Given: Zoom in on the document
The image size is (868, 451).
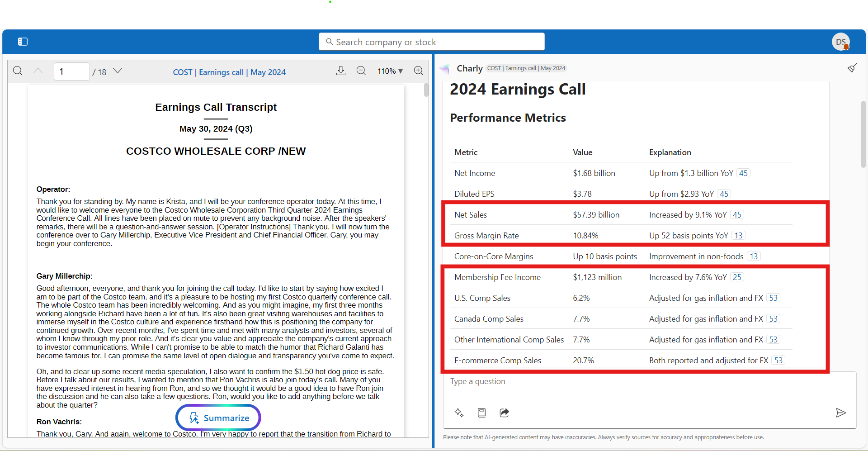Looking at the screenshot, I should (x=419, y=71).
